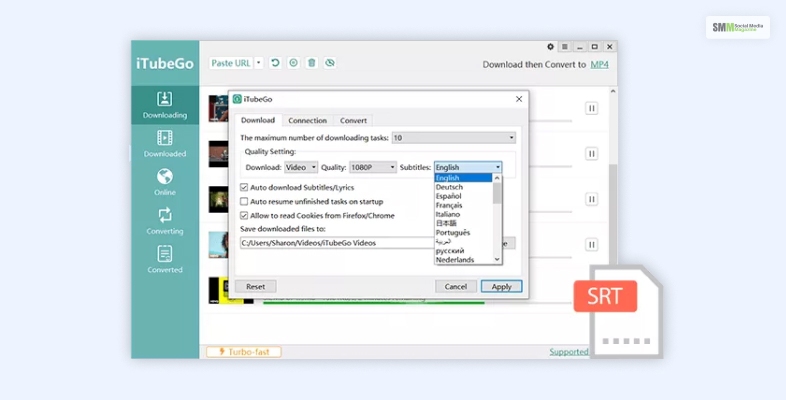This screenshot has width=786, height=400.
Task: Open maximum downloading tasks dropdown
Action: (454, 137)
